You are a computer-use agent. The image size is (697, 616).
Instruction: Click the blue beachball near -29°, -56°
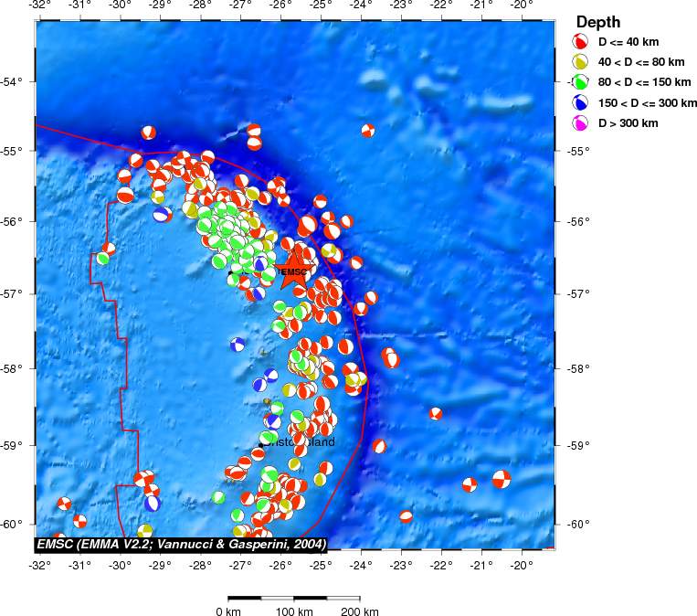click(x=163, y=214)
